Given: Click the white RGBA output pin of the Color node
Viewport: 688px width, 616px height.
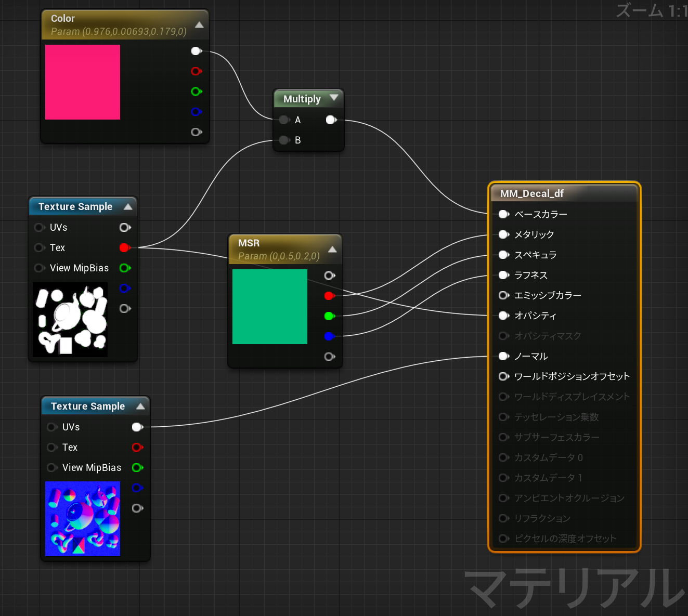Looking at the screenshot, I should tap(196, 50).
